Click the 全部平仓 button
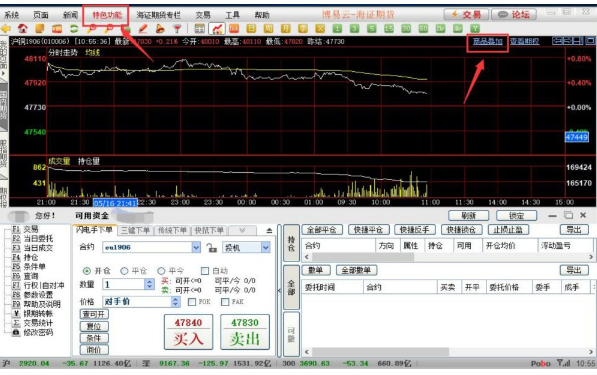The height and width of the screenshot is (375, 597). 322,230
